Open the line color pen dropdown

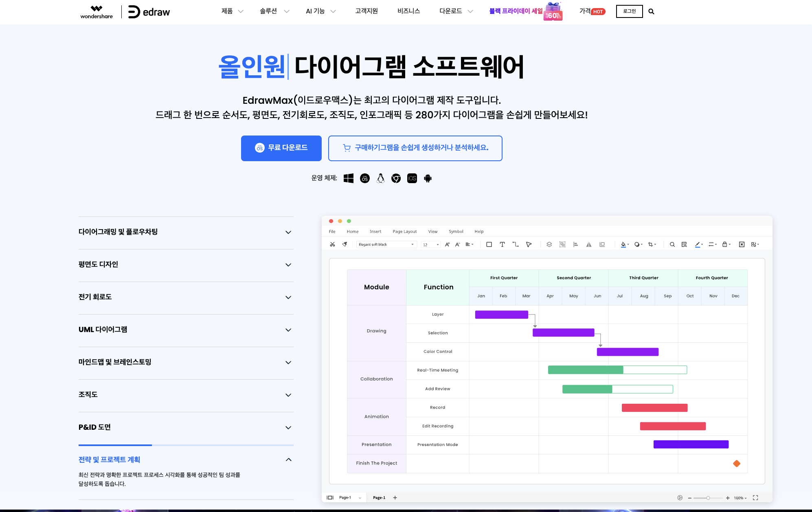tap(699, 245)
